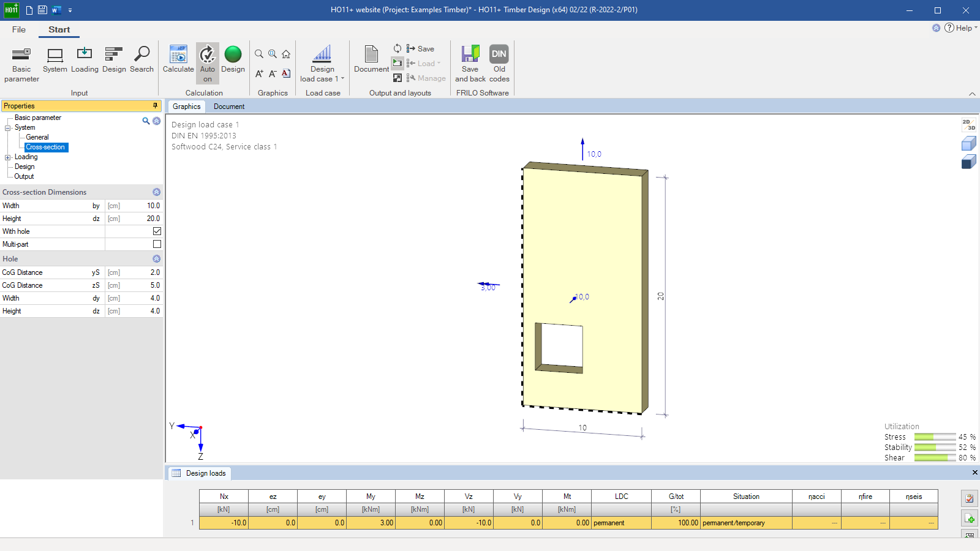Screen dimensions: 980x551
Task: Click the Design input icon in ribbon
Action: tap(114, 61)
